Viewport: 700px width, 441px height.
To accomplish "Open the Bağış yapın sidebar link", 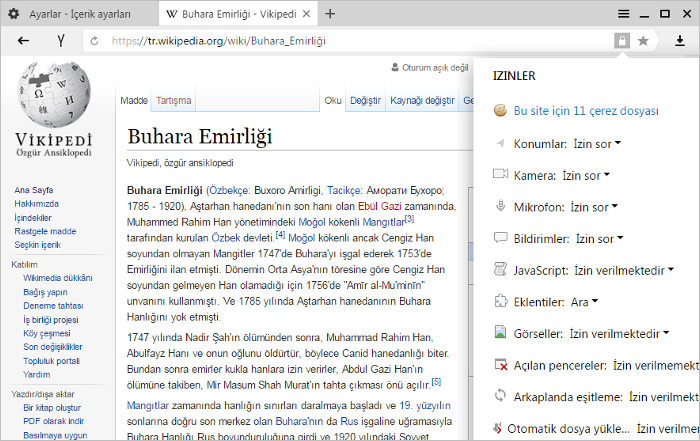I will tap(45, 292).
